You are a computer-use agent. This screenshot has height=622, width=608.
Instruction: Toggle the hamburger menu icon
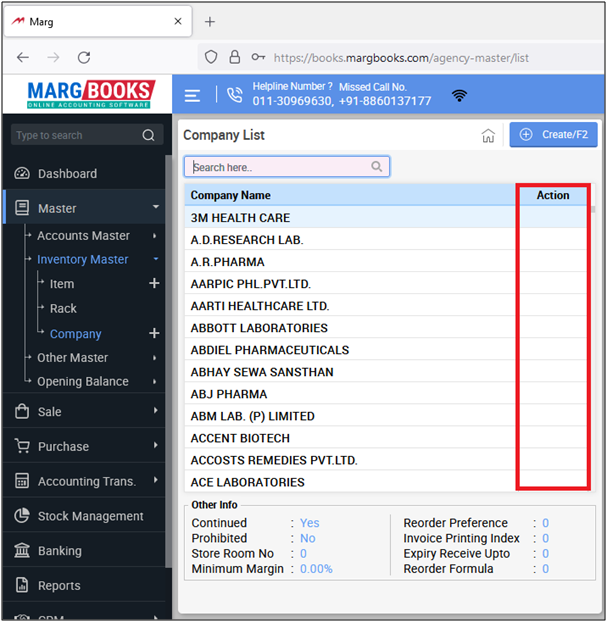(192, 96)
